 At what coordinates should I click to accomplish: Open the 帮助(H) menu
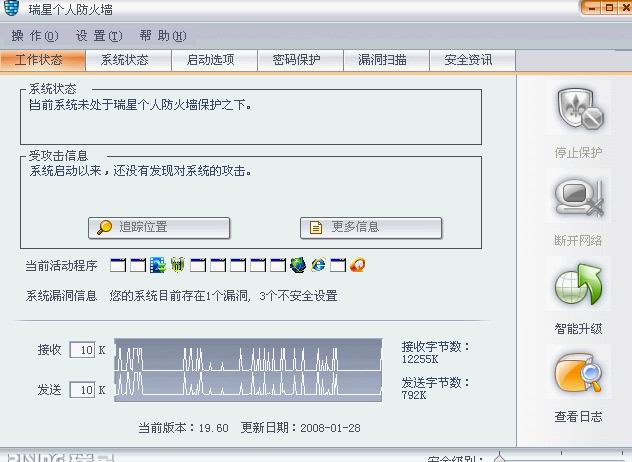tap(163, 36)
